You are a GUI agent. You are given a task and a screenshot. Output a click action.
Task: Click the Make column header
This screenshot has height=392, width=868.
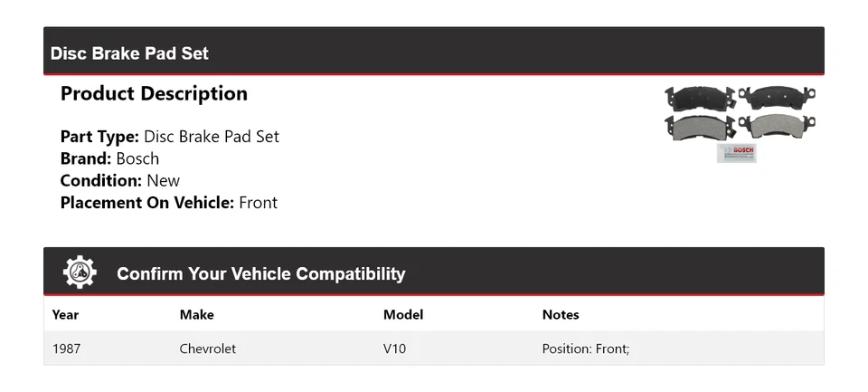196,315
